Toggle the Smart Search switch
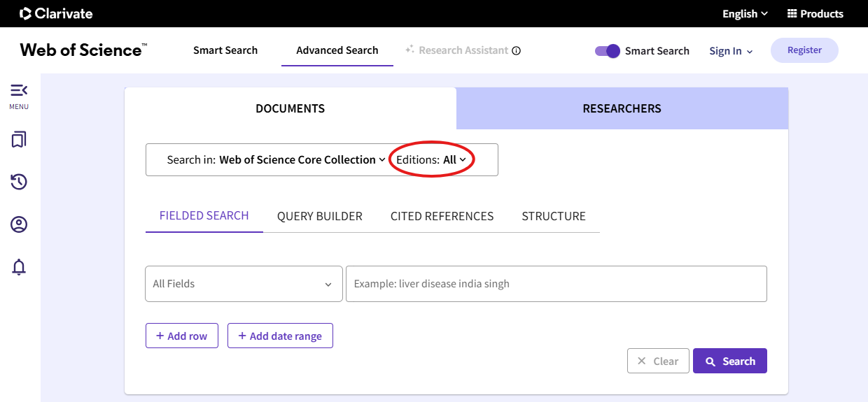The image size is (868, 402). click(x=607, y=50)
